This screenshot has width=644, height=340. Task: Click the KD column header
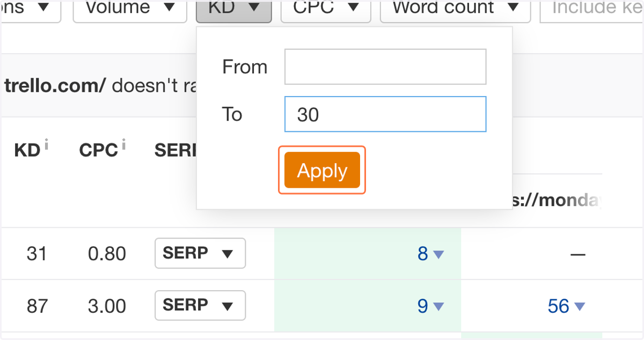[27, 151]
